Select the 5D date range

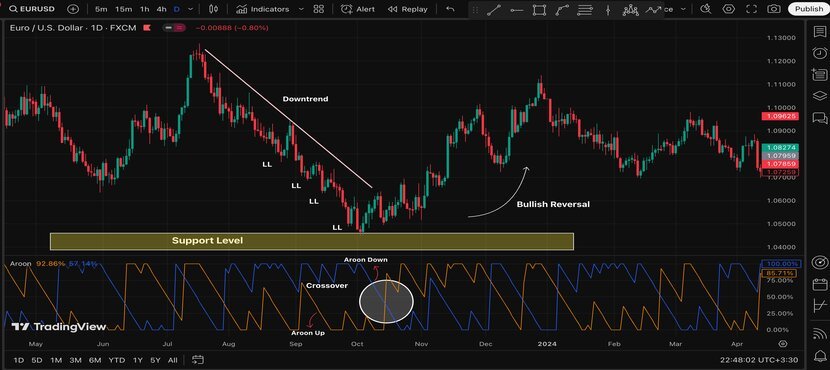pos(37,360)
